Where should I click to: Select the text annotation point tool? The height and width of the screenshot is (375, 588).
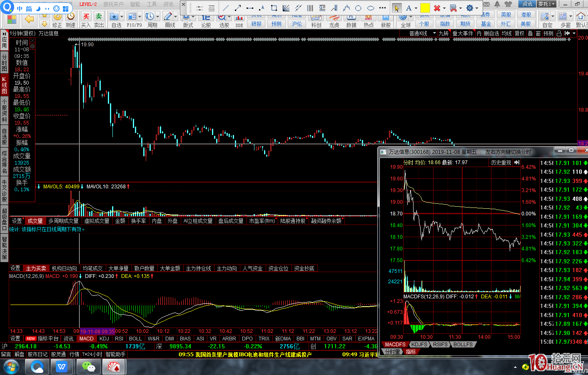tap(262, 8)
